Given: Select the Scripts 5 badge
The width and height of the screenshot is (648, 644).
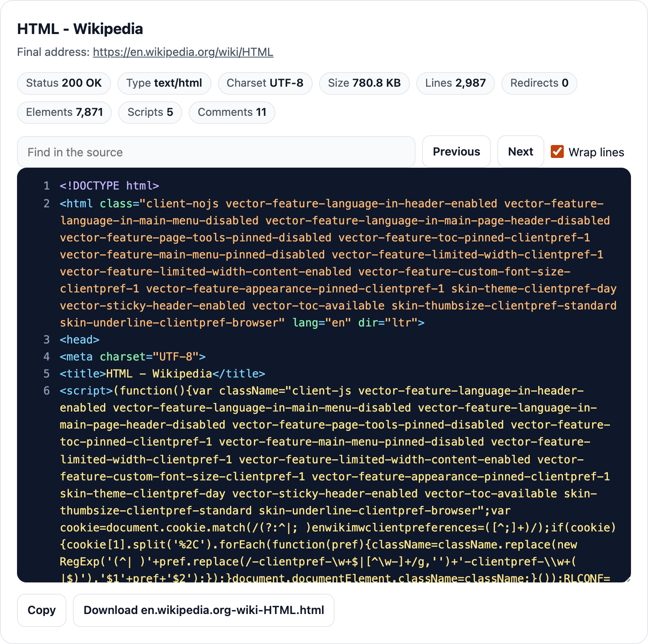Looking at the screenshot, I should [150, 112].
